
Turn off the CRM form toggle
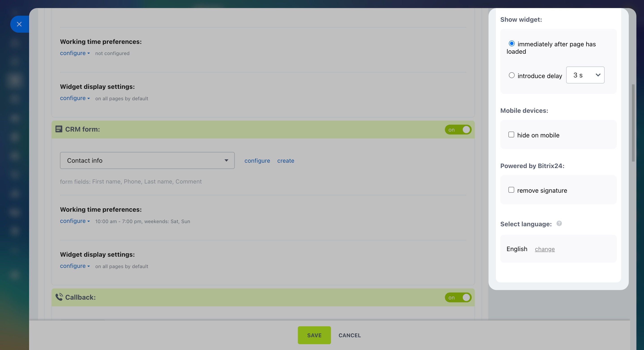[458, 130]
